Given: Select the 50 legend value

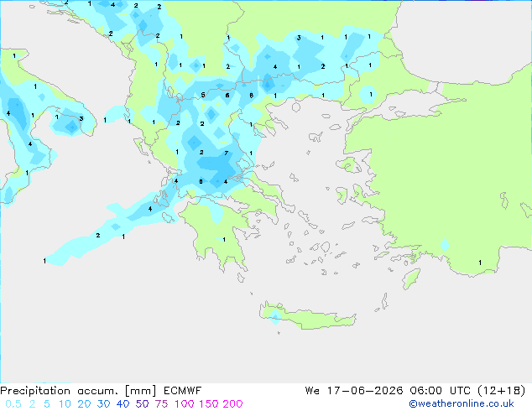Looking at the screenshot, I should click(x=142, y=404).
